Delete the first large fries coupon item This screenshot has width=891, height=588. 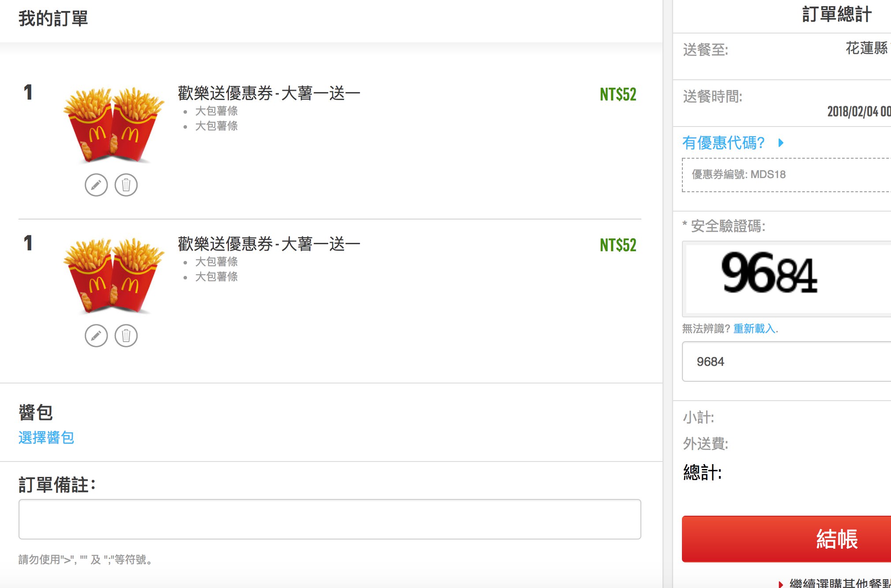click(x=126, y=185)
